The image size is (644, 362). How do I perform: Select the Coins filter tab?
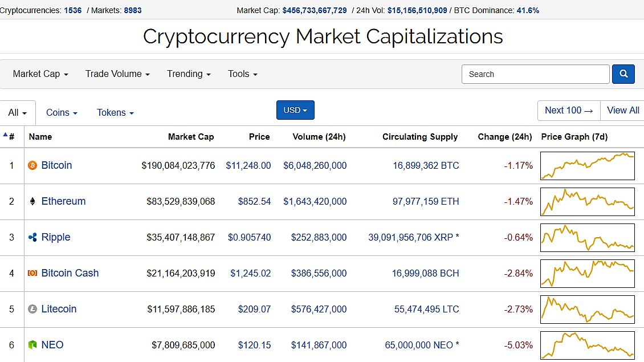(x=62, y=113)
